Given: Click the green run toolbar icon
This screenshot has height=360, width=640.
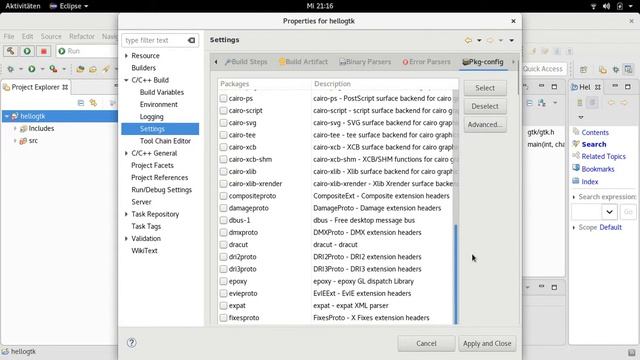Looking at the screenshot, I should 27,51.
